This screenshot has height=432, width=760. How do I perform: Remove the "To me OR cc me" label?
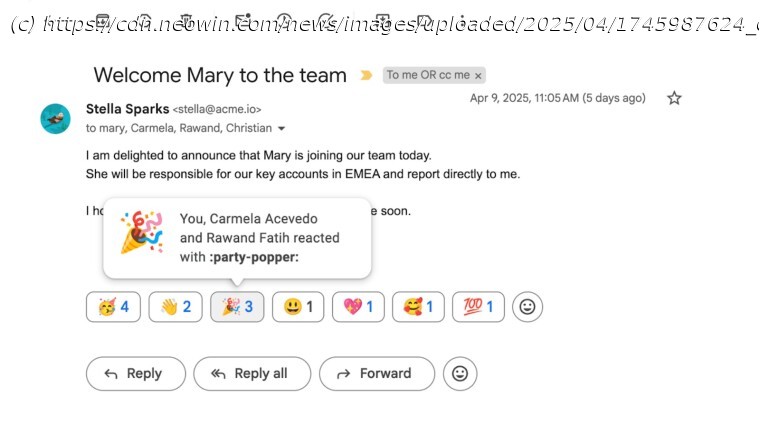click(479, 75)
